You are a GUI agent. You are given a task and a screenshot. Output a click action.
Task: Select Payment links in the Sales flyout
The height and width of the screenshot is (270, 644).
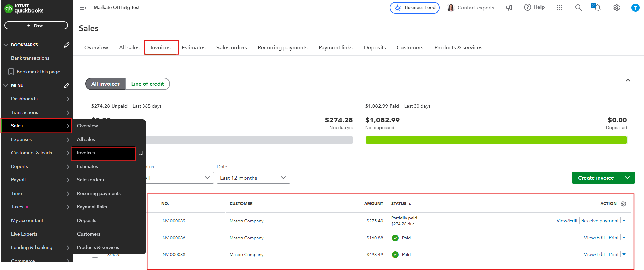(92, 207)
